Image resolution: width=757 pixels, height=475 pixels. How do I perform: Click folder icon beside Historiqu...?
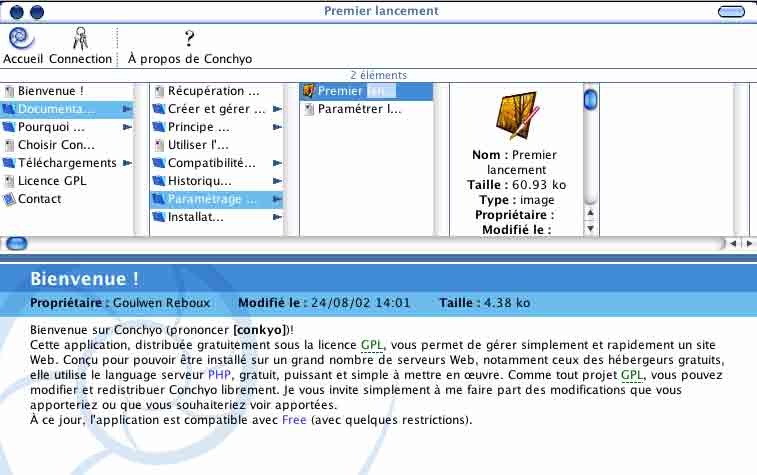(159, 181)
